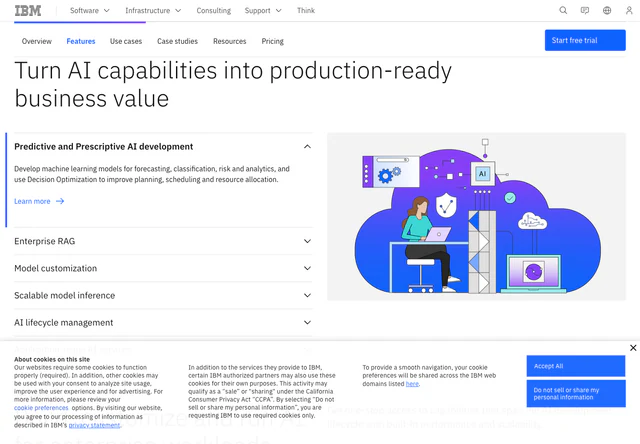Expand the Enterprise RAG section
Image resolution: width=640 pixels, height=444 pixels.
coord(163,241)
